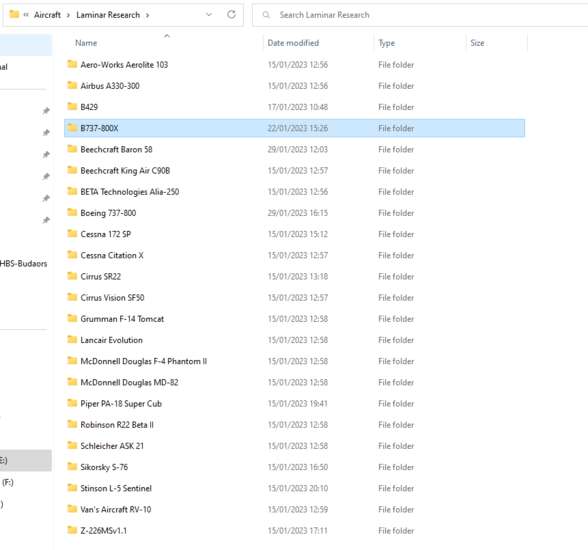
Task: Click the Schleicher ASK 21 folder icon
Action: tap(72, 445)
